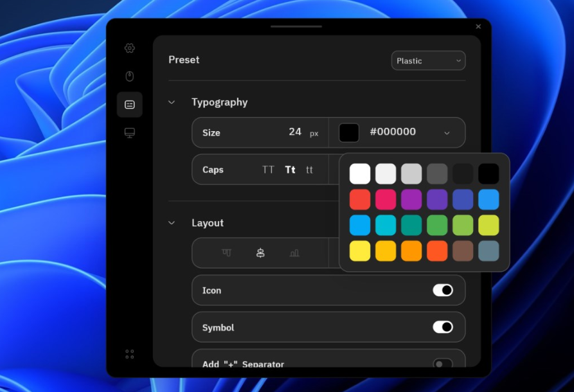
Task: Choose the align-bottom layout icon
Action: click(294, 253)
